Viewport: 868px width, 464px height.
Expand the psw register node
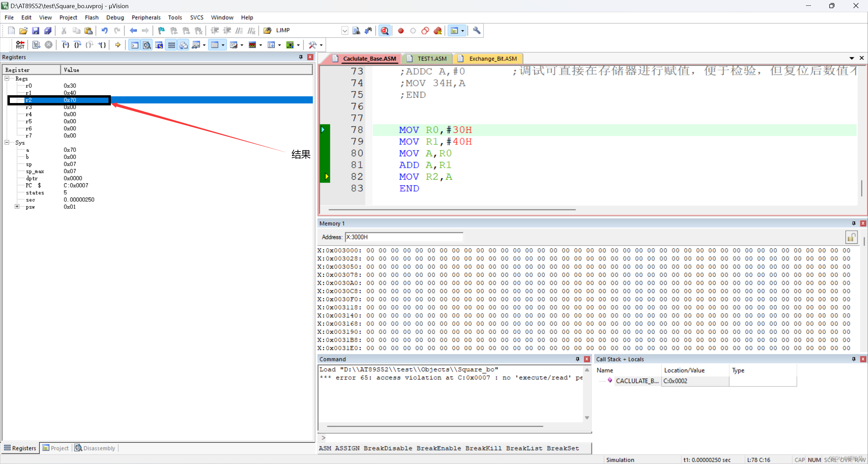[x=17, y=206]
